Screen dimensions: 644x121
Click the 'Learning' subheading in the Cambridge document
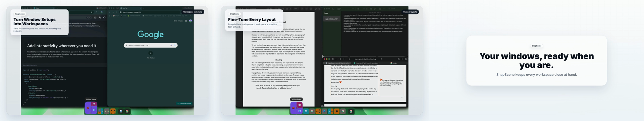(x=334, y=86)
